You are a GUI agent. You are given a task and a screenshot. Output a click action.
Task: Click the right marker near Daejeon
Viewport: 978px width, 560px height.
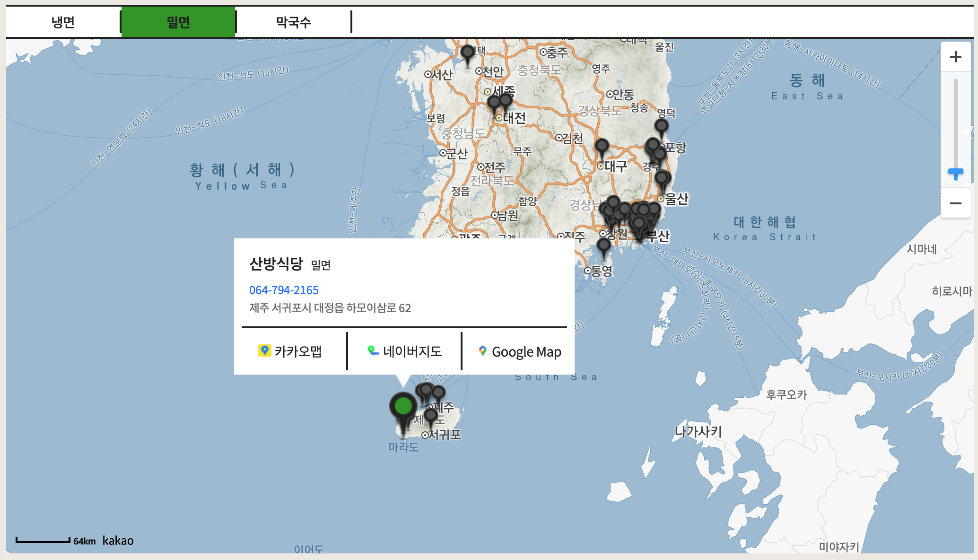(x=506, y=101)
